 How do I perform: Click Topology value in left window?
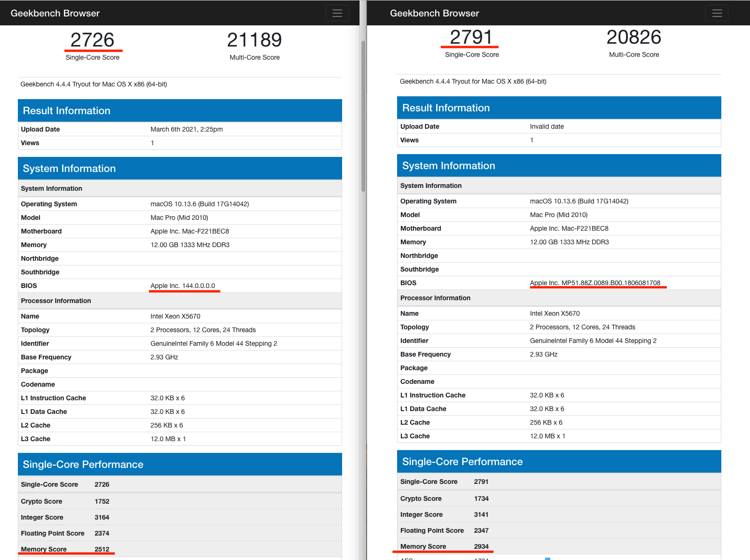[203, 330]
